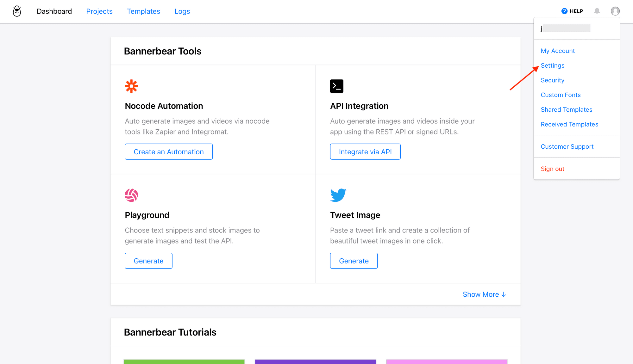Click Generate under Playground

tap(148, 261)
